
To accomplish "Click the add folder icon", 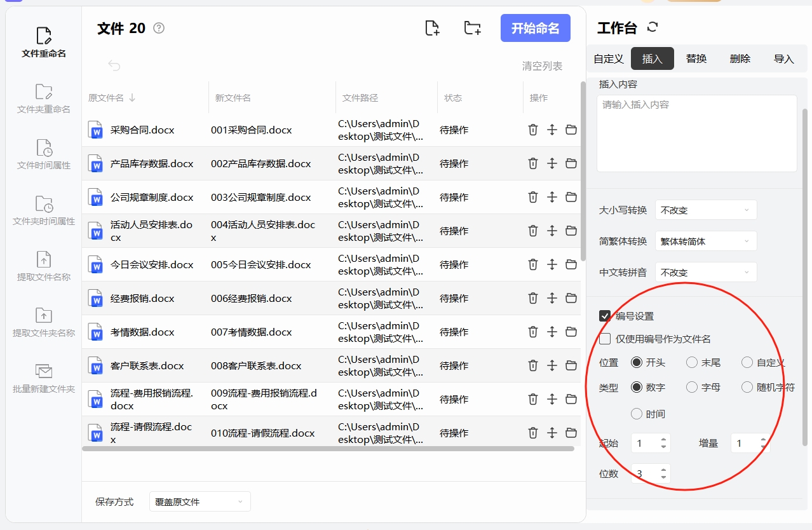I will [472, 28].
